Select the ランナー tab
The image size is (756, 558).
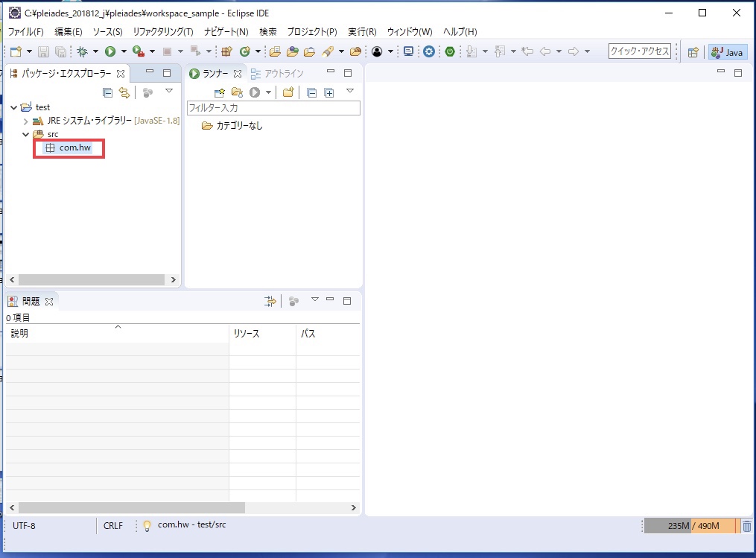click(215, 73)
